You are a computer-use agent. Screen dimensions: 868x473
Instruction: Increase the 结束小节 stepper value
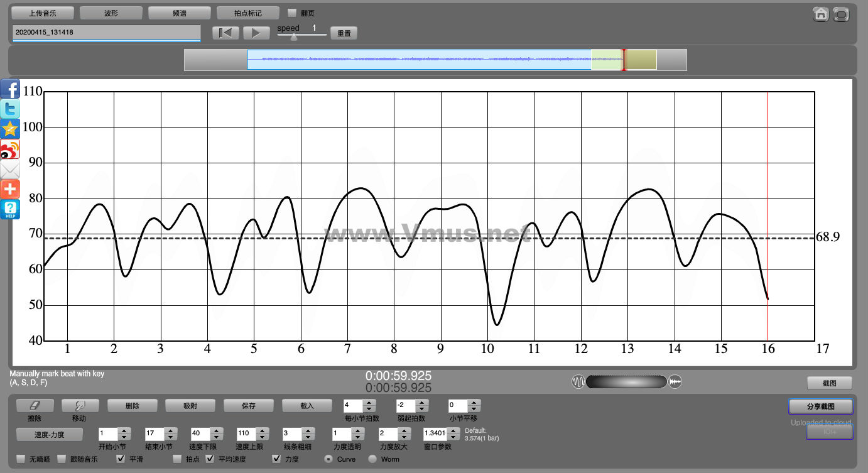click(170, 430)
